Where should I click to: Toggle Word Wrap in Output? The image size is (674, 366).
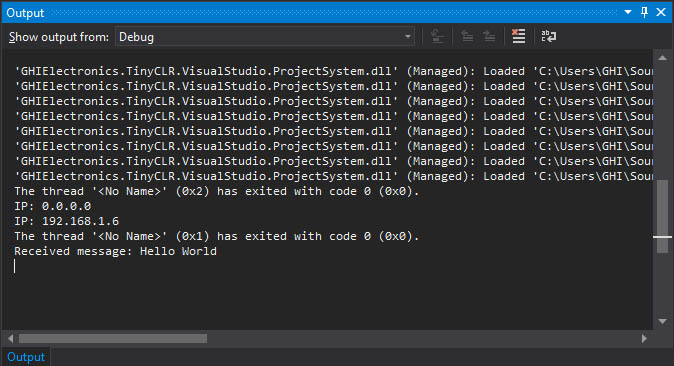[548, 37]
